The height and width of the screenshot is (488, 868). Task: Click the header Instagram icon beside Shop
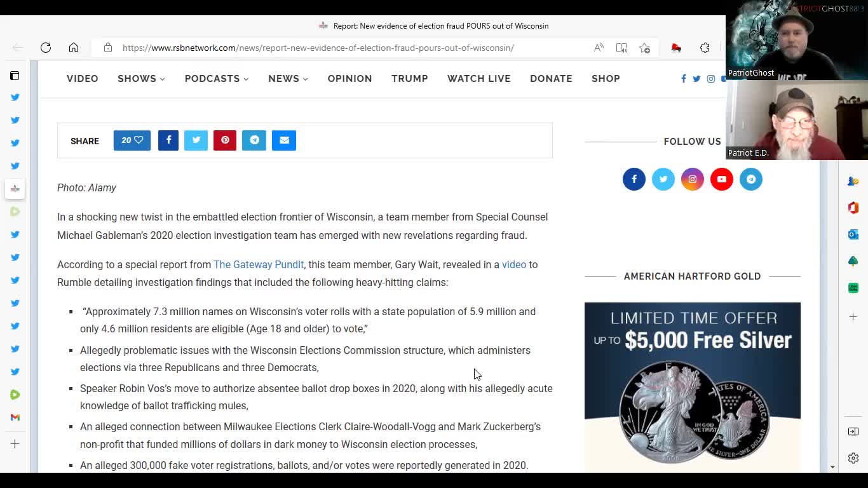(x=711, y=79)
